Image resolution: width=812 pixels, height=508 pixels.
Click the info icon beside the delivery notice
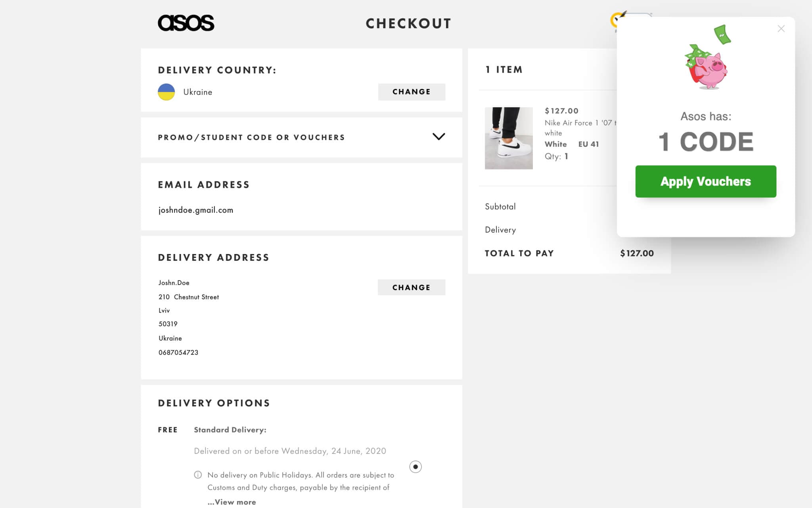point(198,475)
